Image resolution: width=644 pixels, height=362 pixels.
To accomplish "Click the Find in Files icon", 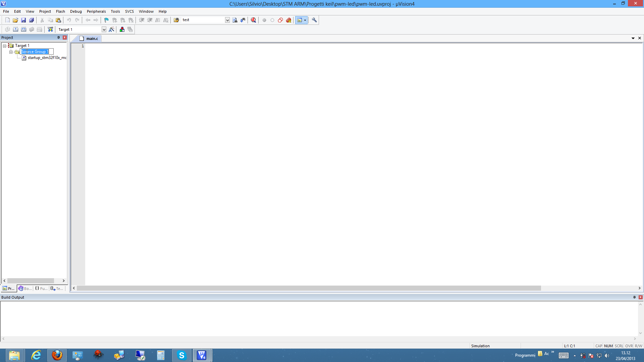I will [x=176, y=20].
